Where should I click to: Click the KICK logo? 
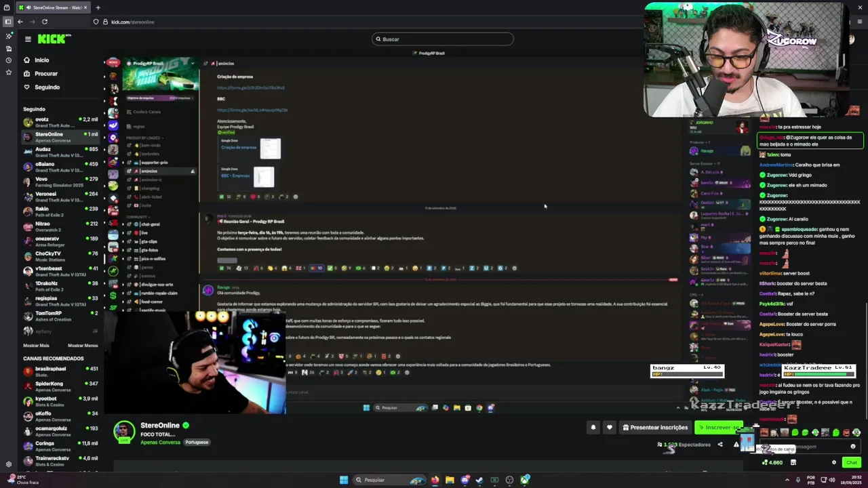coord(51,39)
